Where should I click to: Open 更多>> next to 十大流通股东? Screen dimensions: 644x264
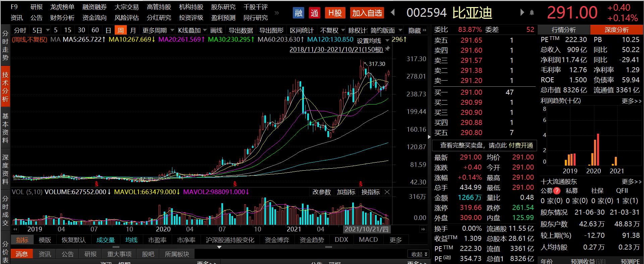632,182
